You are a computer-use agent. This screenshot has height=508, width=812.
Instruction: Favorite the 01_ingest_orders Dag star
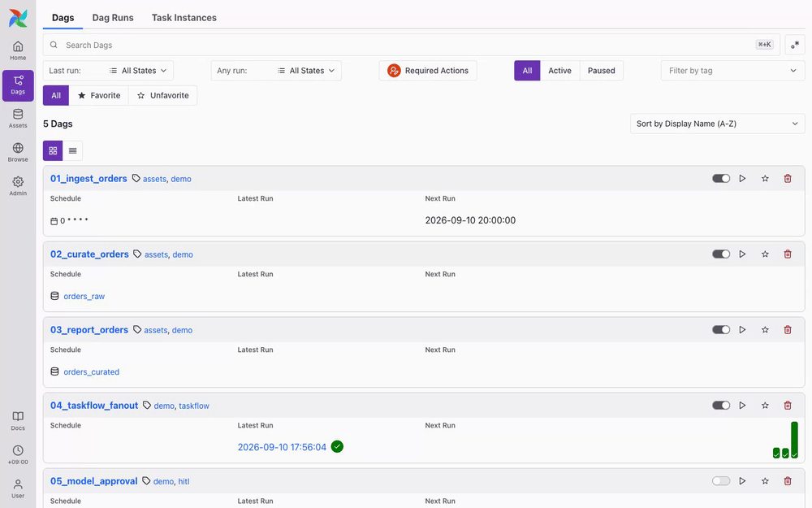[x=765, y=178]
